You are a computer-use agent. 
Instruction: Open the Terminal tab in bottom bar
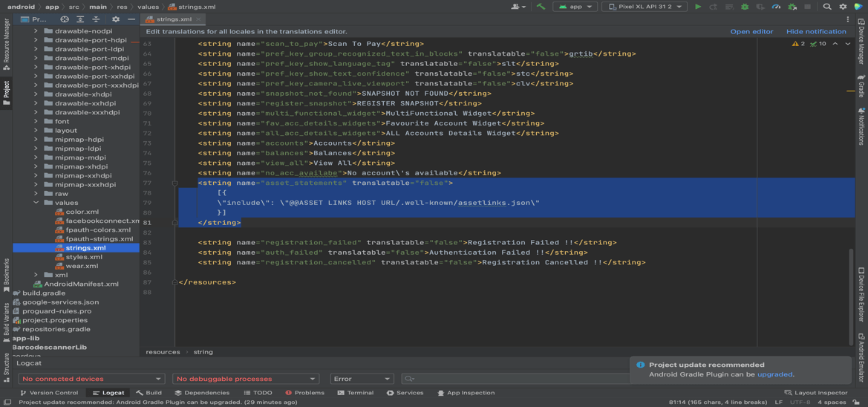pyautogui.click(x=355, y=393)
